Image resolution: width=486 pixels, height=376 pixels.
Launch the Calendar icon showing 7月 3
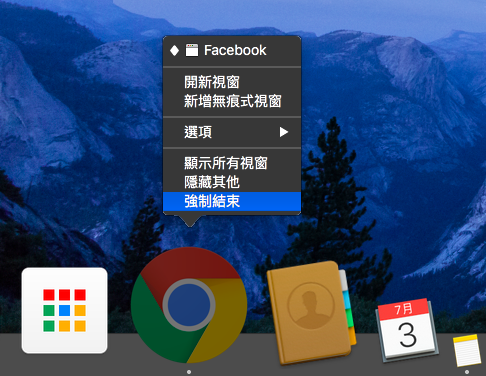click(x=407, y=330)
